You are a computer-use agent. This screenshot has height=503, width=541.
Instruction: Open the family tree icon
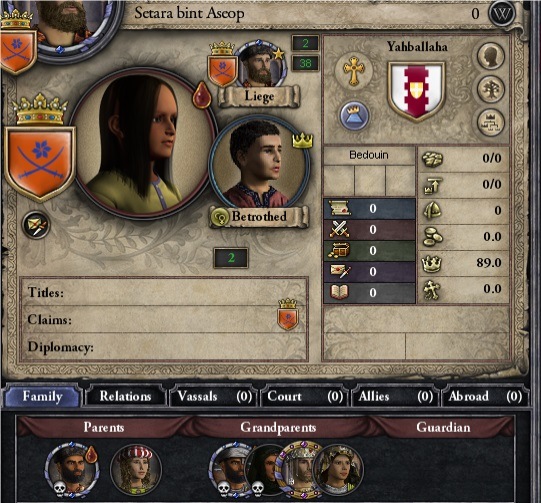(491, 89)
